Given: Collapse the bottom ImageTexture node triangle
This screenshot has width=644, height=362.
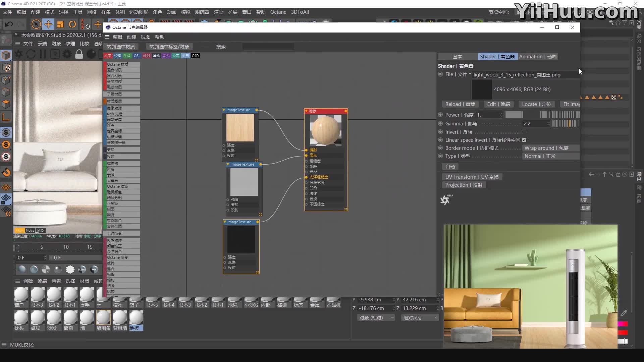Looking at the screenshot, I should [x=225, y=222].
